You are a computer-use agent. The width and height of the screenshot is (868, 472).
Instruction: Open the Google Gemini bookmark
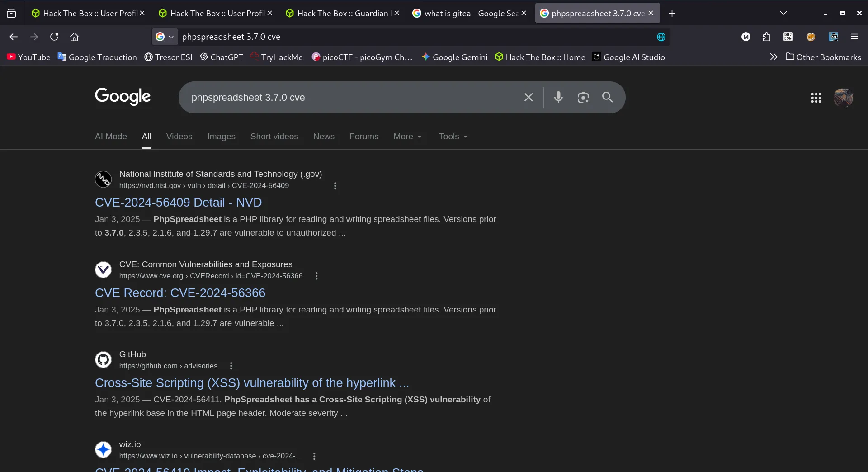click(454, 57)
